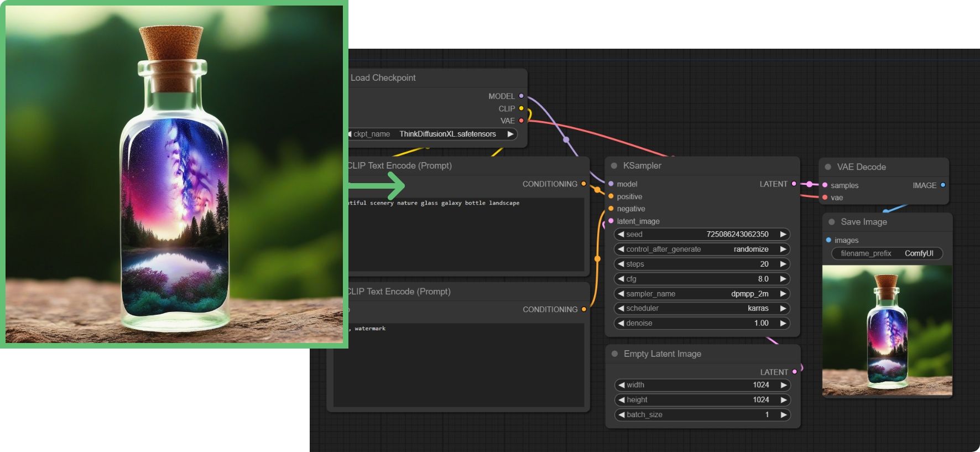This screenshot has height=452, width=980.
Task: Click the MODEL output port on Load Checkpoint
Action: 521,96
